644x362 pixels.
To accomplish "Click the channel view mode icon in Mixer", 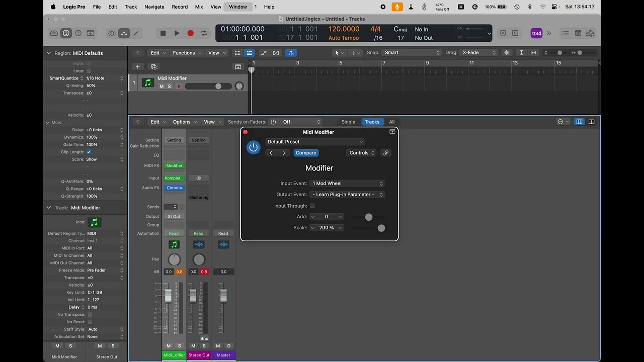I will tap(579, 122).
